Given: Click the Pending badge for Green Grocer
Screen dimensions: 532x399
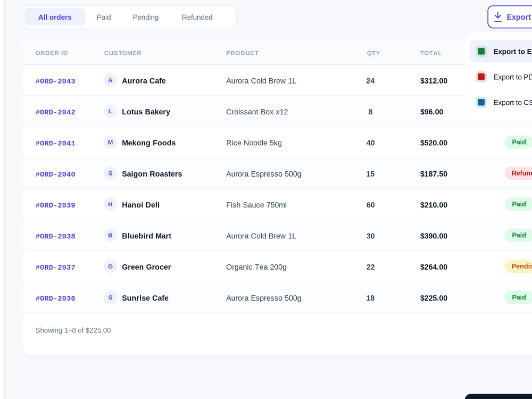Looking at the screenshot, I should point(518,267).
